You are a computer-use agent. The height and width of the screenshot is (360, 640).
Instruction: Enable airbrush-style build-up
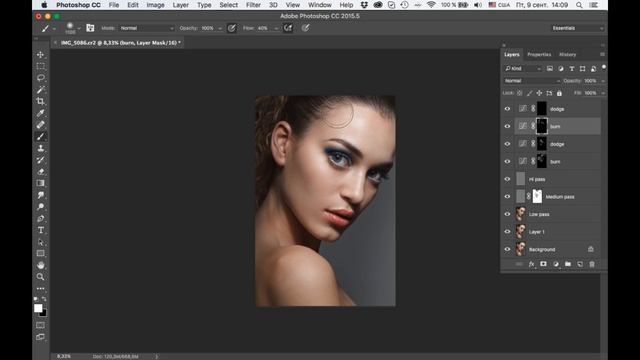tap(288, 28)
